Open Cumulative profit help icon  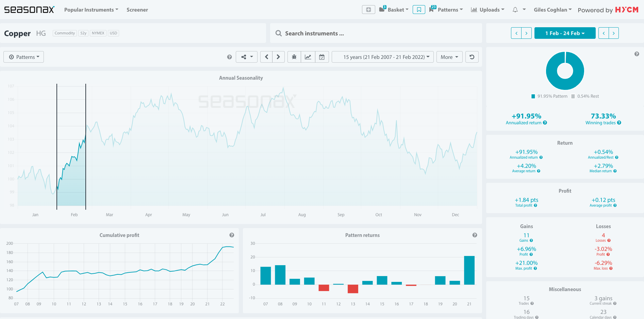(x=232, y=235)
